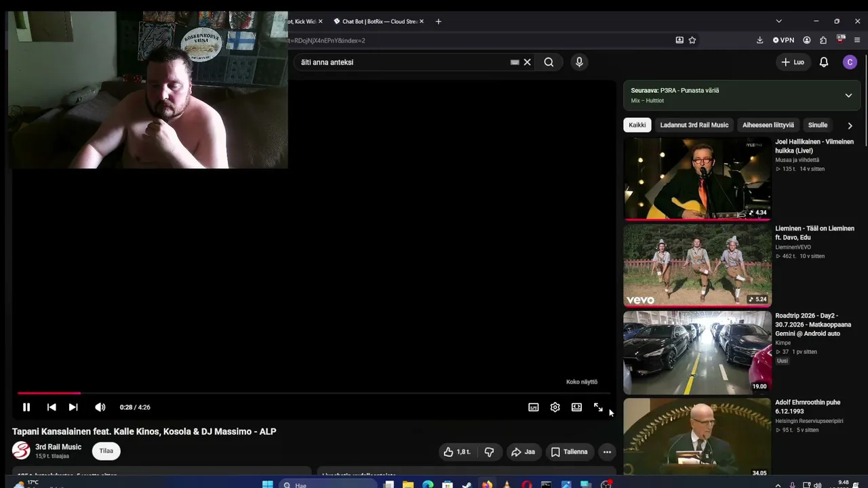Screen dimensions: 868x488
Task: Open YouTube notifications bell
Action: point(824,62)
